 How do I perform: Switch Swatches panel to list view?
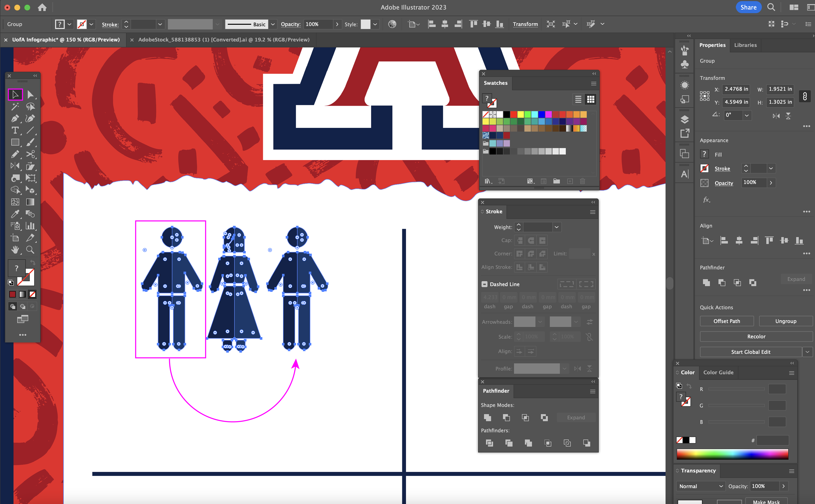pyautogui.click(x=578, y=99)
